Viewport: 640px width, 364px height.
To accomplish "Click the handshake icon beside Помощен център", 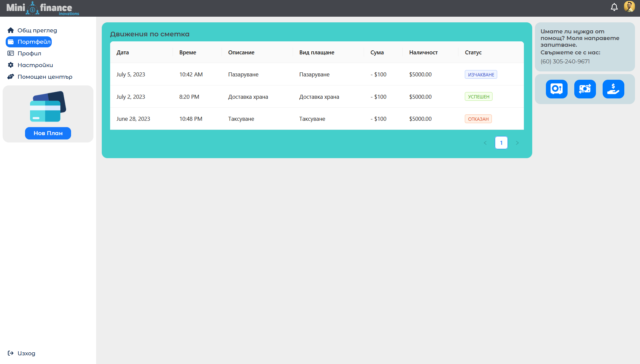I will click(11, 77).
